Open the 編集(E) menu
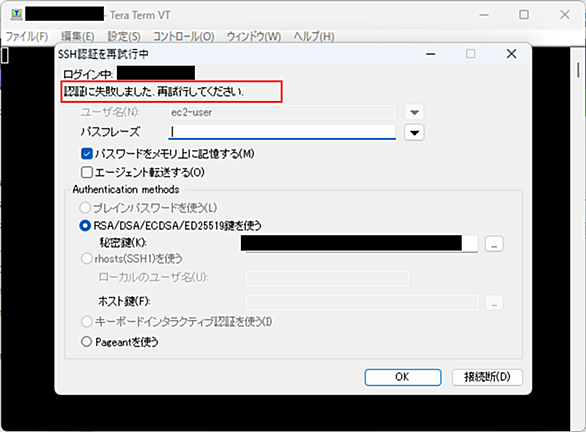Screen dimensions: 586x432 [x=78, y=36]
